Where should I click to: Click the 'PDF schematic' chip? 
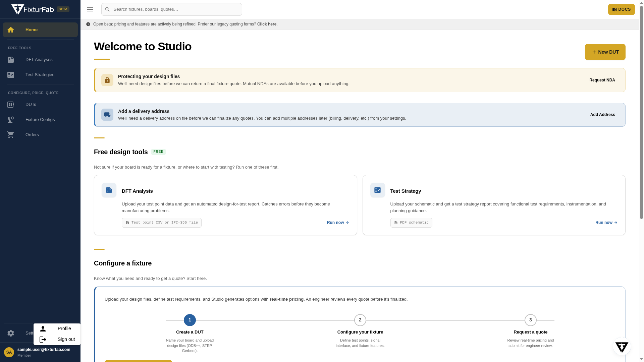(x=411, y=223)
